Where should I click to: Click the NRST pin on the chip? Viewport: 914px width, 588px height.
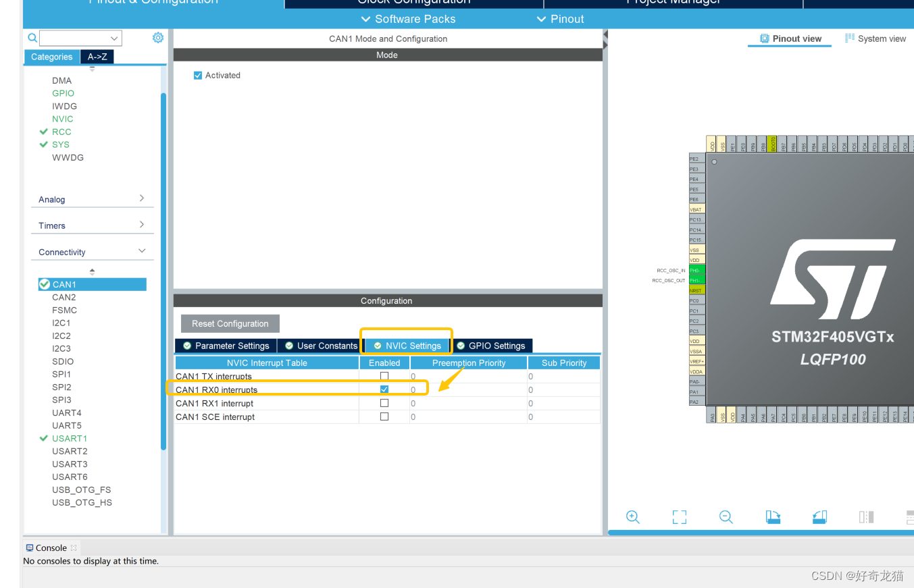[x=696, y=290]
